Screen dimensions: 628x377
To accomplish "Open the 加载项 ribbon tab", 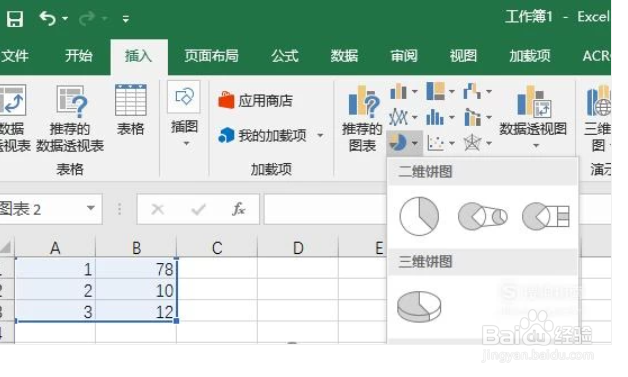I will (x=529, y=56).
